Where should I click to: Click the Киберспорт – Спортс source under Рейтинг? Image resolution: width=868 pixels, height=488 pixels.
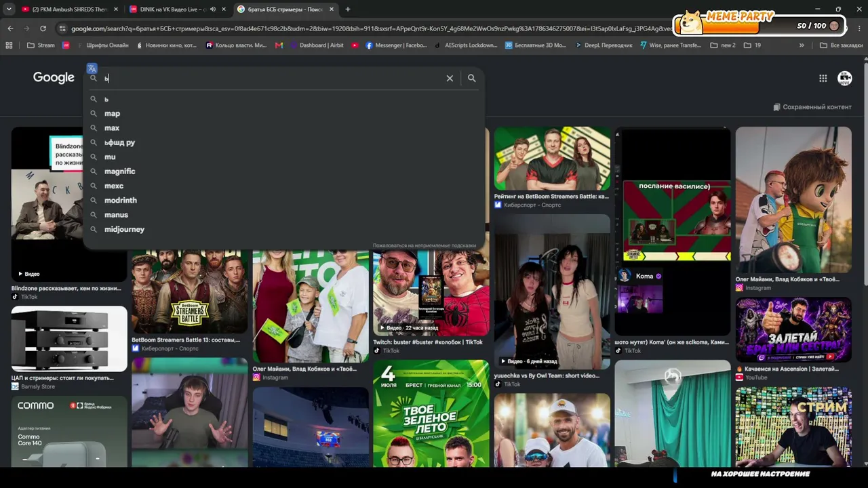[532, 205]
